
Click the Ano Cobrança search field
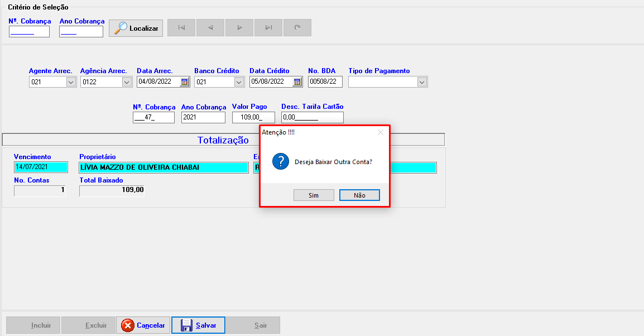(x=81, y=32)
